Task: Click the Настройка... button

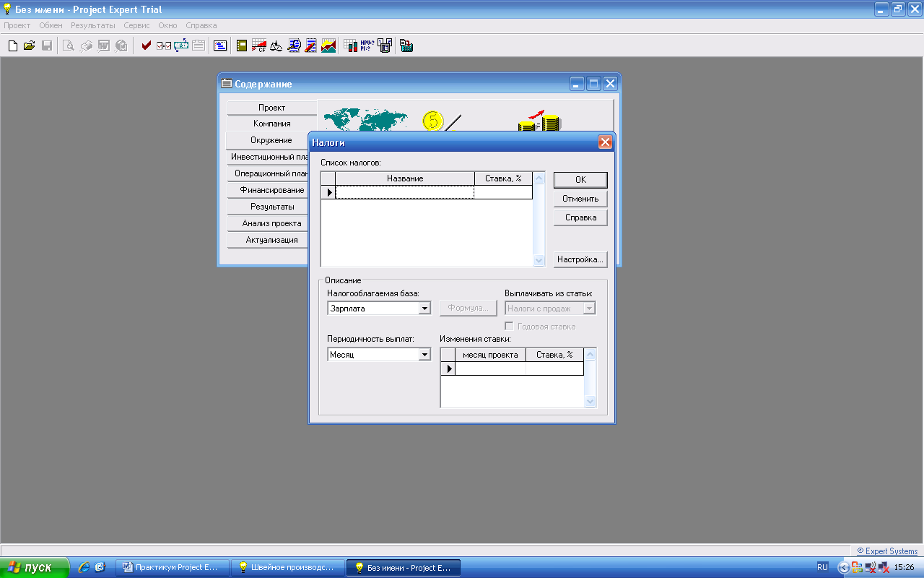Action: (x=580, y=259)
